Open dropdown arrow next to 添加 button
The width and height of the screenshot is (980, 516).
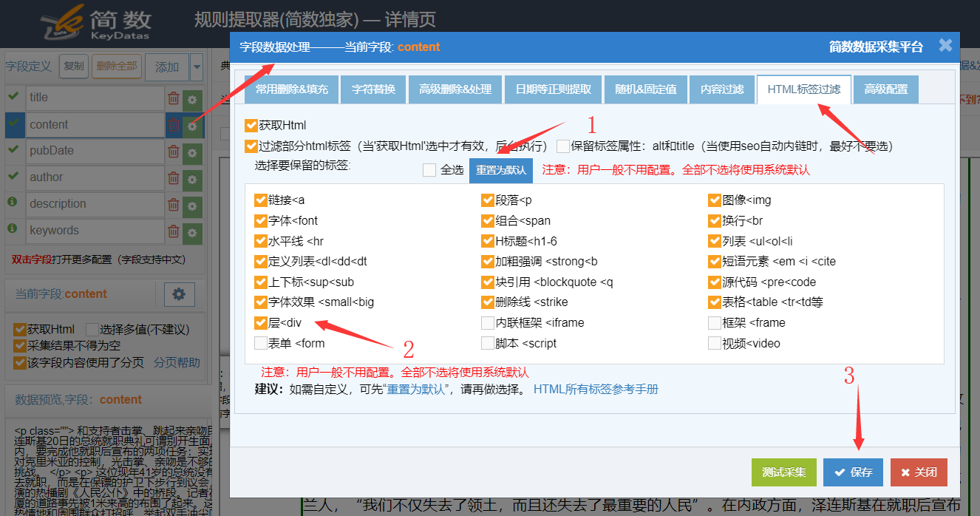tap(197, 67)
